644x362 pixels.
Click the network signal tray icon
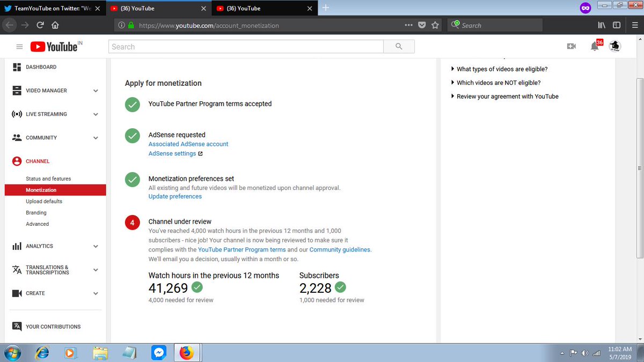click(596, 353)
